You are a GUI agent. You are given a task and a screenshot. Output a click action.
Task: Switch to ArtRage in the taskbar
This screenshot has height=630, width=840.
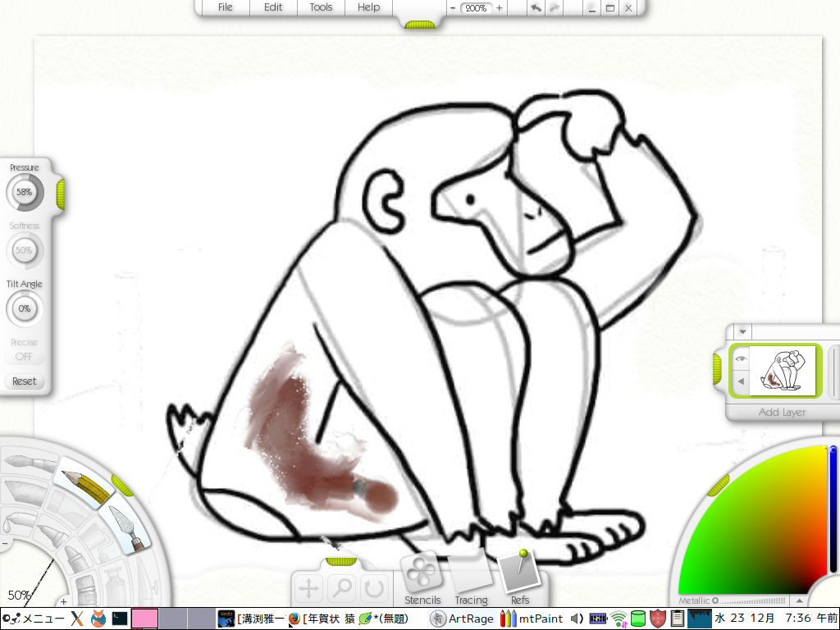tap(462, 619)
